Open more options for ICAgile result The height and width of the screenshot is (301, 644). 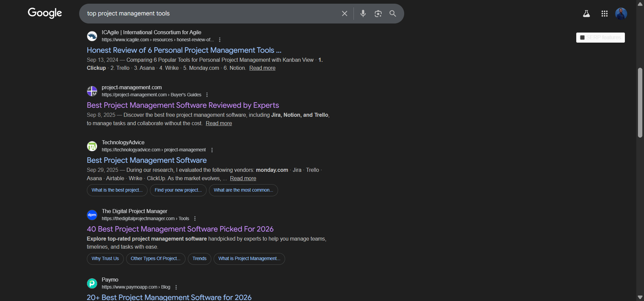point(220,40)
